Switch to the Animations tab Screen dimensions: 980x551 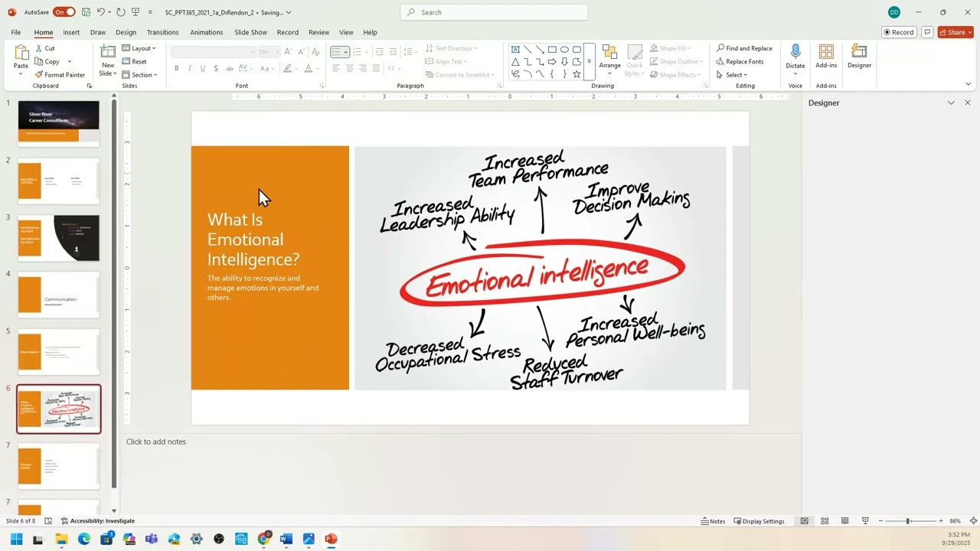pos(207,32)
